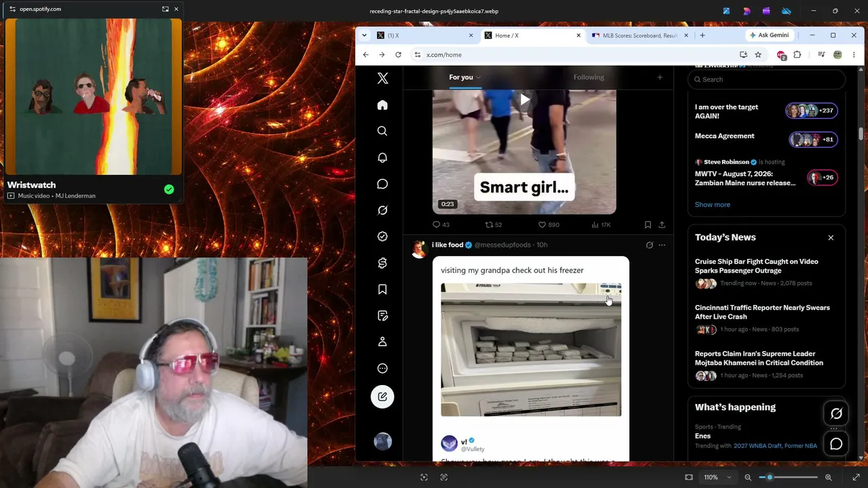Screen dimensions: 868x488
Task: Click the fit-to-window icon beside 110%
Action: click(x=689, y=478)
